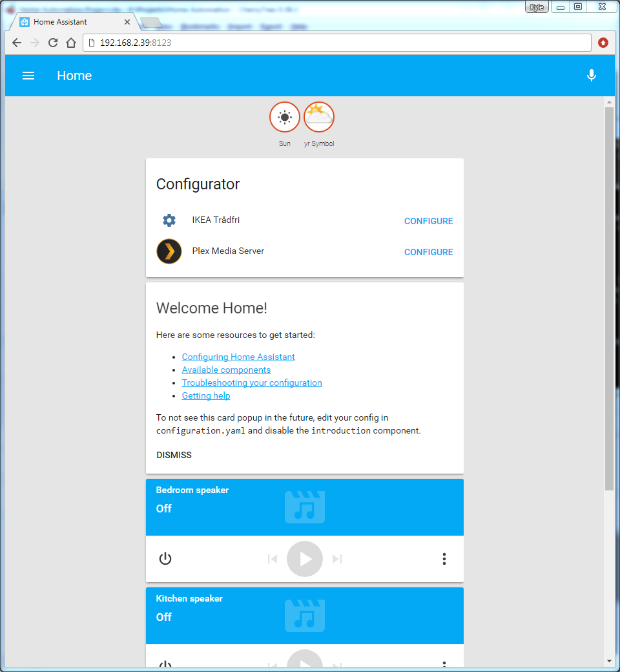Dismiss the Welcome Home card
The width and height of the screenshot is (620, 672).
click(x=174, y=455)
